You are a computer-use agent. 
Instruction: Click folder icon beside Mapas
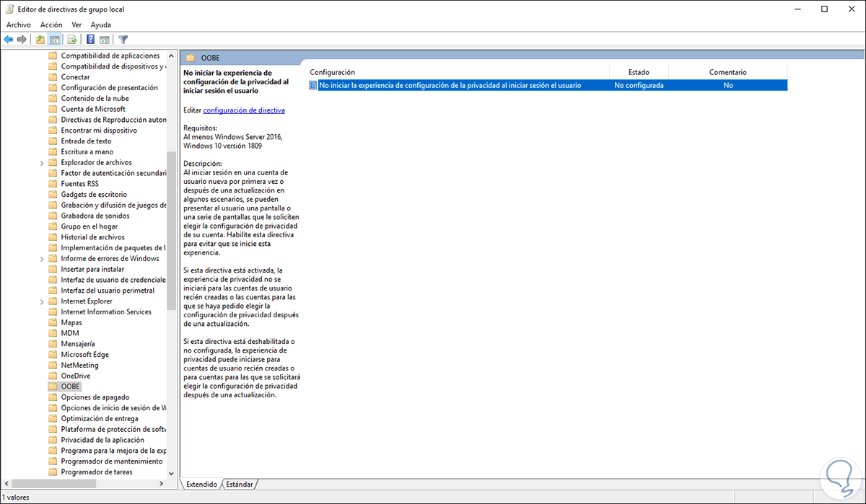pos(53,322)
